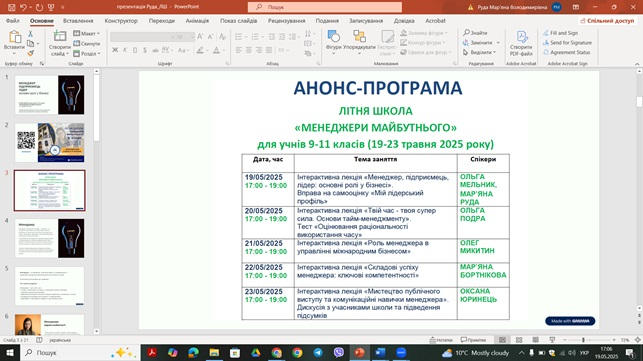643x361 pixels.
Task: Open accessibility checker icon in status bar
Action: tap(39, 340)
